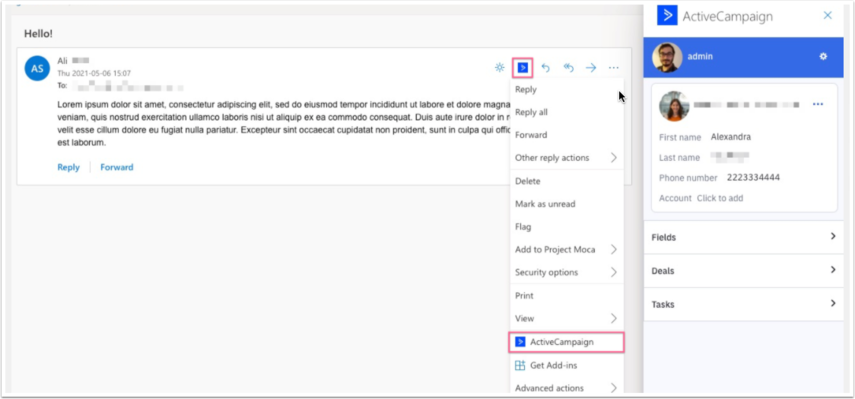Expand Advanced actions submenu
The width and height of the screenshot is (855, 399).
tap(567, 388)
